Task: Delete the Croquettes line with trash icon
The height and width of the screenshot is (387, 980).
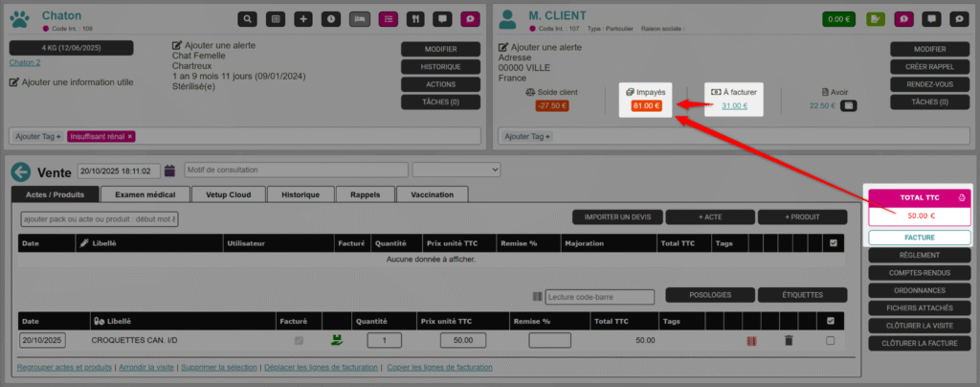Action: pos(789,340)
